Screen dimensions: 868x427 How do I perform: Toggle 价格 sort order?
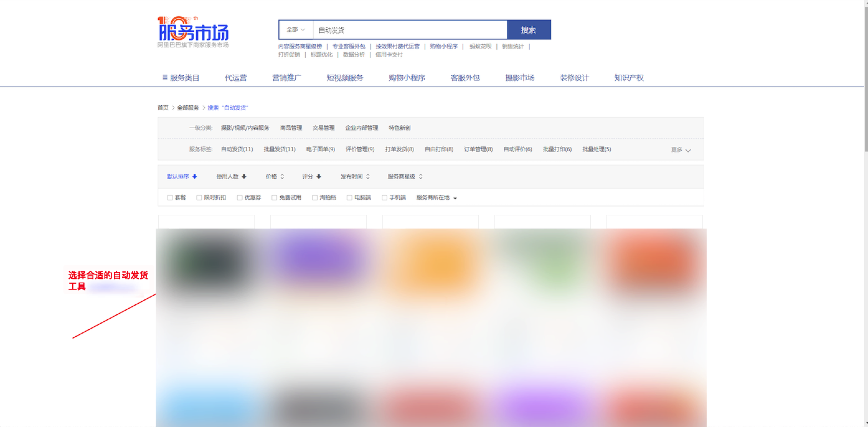tap(282, 176)
